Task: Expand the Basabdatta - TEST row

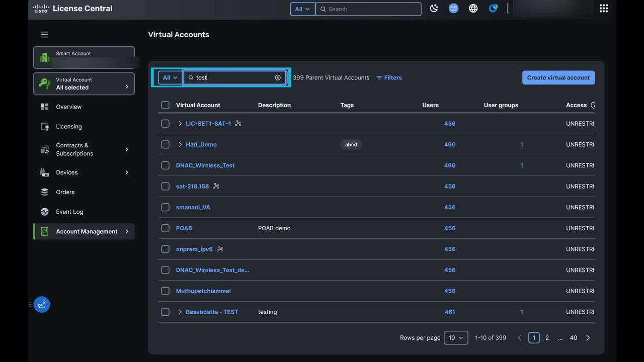Action: pos(180,312)
